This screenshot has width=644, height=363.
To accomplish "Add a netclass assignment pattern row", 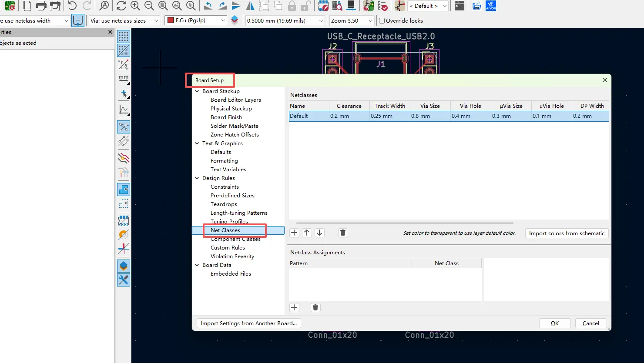I will (294, 307).
